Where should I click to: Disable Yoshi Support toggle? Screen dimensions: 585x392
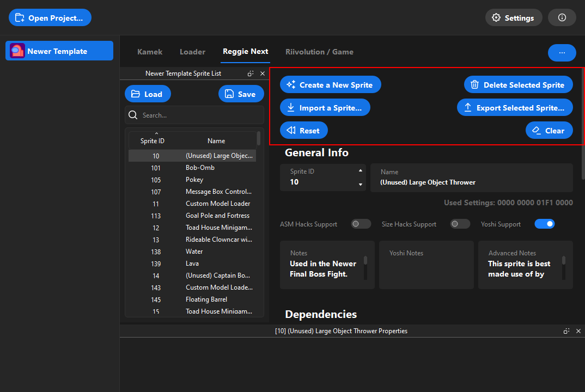(x=544, y=224)
